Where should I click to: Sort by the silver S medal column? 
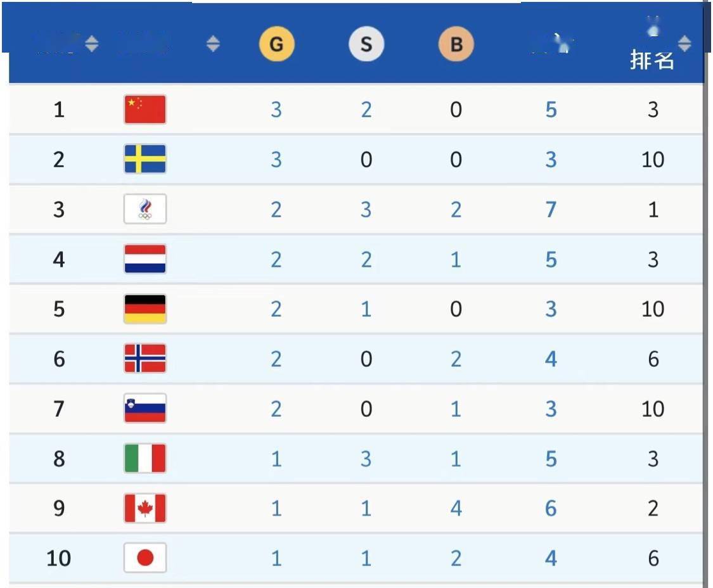pos(366,44)
